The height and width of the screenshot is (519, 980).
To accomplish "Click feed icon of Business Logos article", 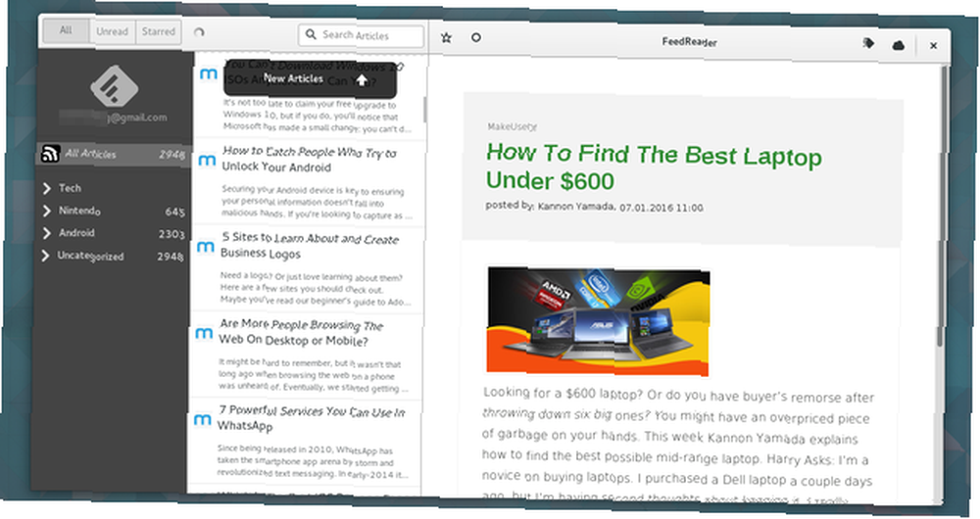I will pos(206,247).
